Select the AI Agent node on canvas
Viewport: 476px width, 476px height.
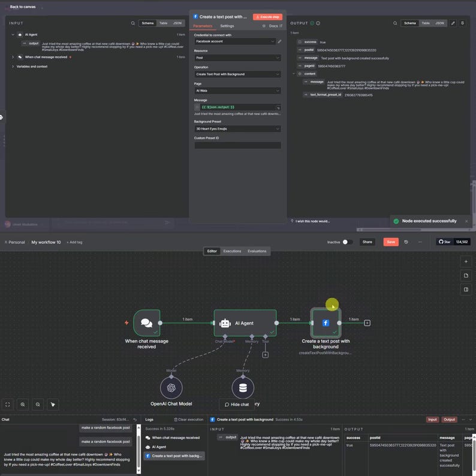point(245,323)
